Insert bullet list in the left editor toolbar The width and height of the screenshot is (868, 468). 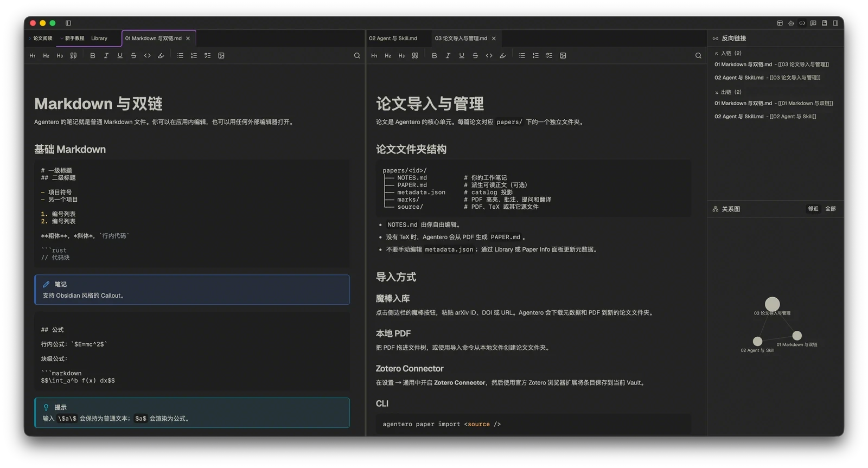pyautogui.click(x=180, y=55)
